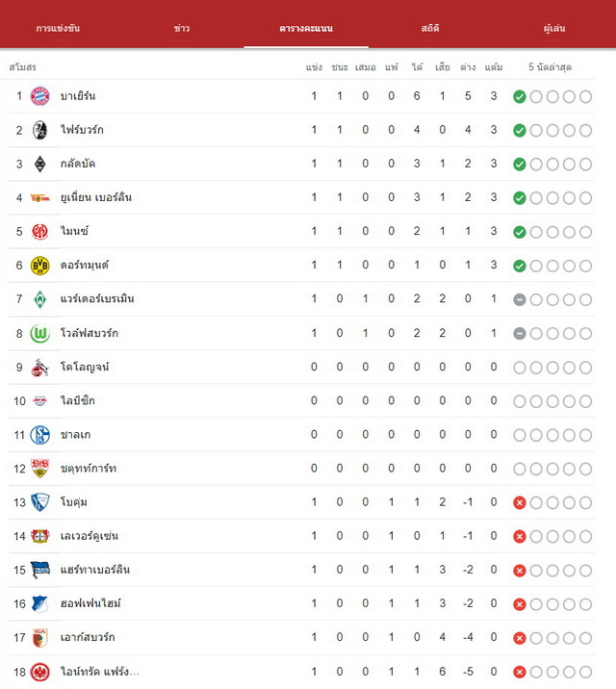Click the Wolfsburg green W logo
616x689 pixels.
click(x=39, y=334)
